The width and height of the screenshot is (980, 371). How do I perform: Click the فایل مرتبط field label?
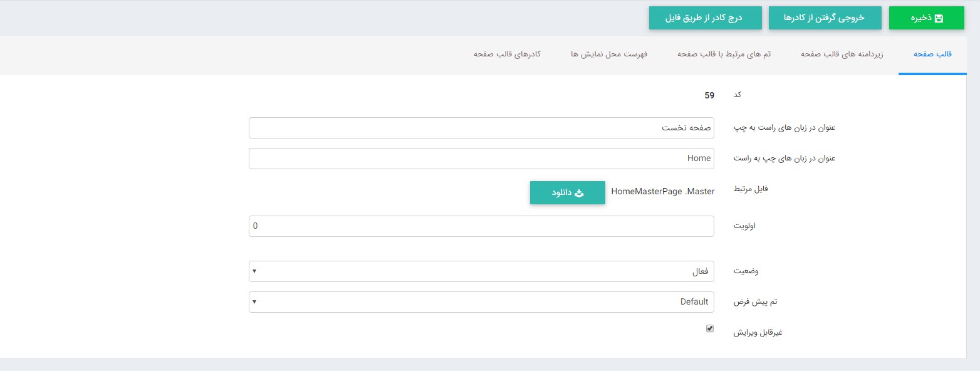pyautogui.click(x=751, y=189)
